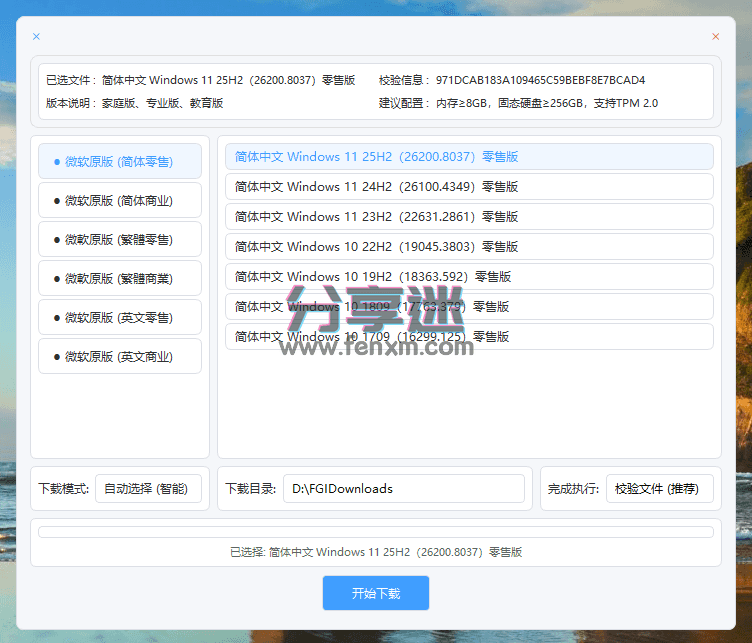Click the 校验信息 hash value 971DCAB183A1...
This screenshot has width=752, height=643.
[540, 80]
